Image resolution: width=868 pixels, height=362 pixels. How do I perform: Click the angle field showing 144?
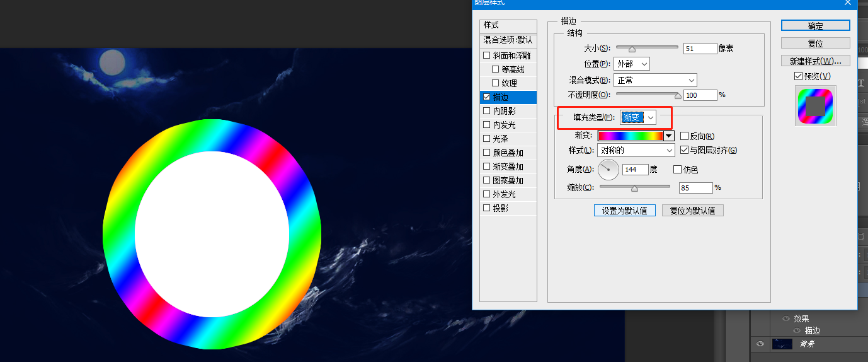coord(635,170)
